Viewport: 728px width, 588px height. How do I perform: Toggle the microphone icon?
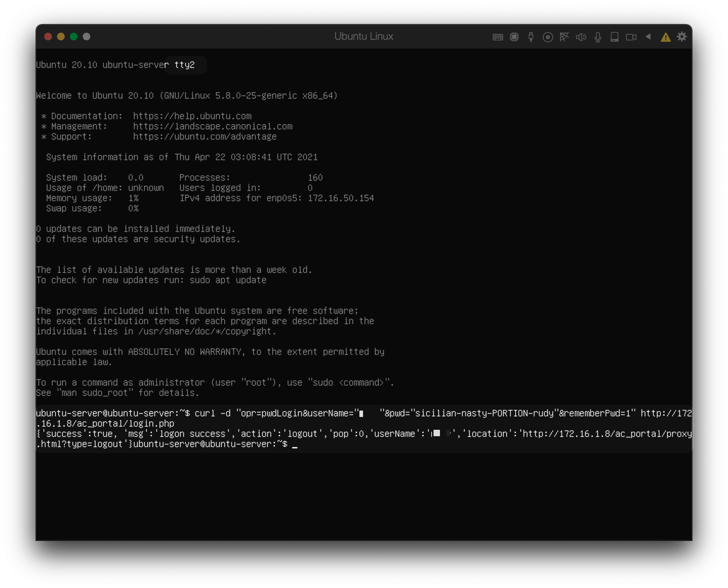pyautogui.click(x=598, y=37)
